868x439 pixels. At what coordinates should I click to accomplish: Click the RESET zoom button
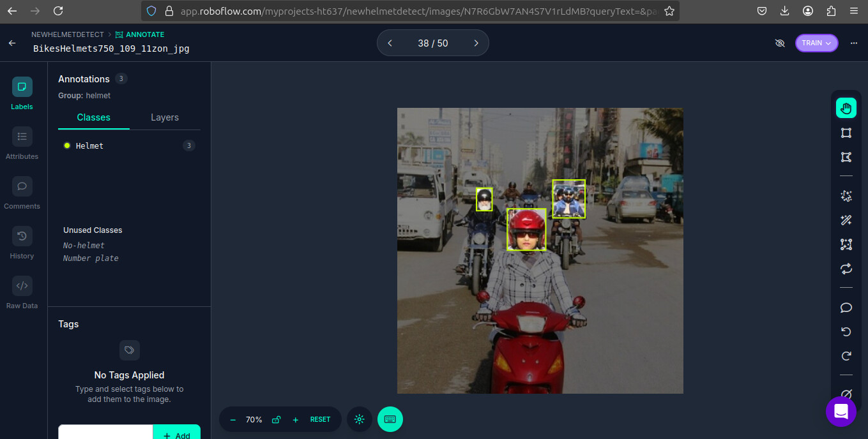coord(320,420)
